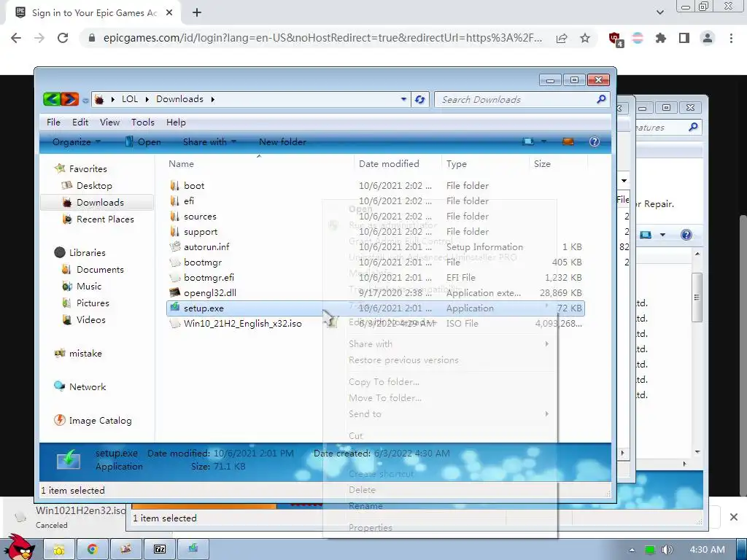Viewport: 747px width, 560px height.
Task: Open the Chrome tab search chevron
Action: click(659, 12)
